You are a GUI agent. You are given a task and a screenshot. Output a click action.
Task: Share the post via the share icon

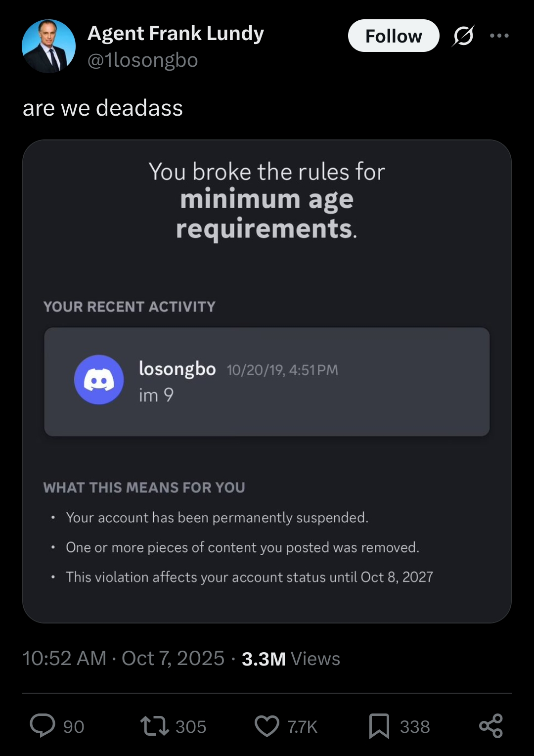click(491, 726)
